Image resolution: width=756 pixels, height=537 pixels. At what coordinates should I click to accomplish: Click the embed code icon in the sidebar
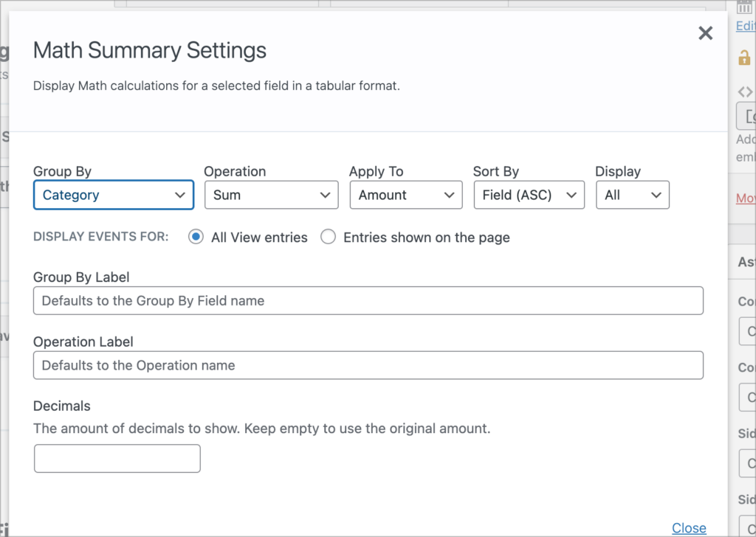click(x=744, y=91)
